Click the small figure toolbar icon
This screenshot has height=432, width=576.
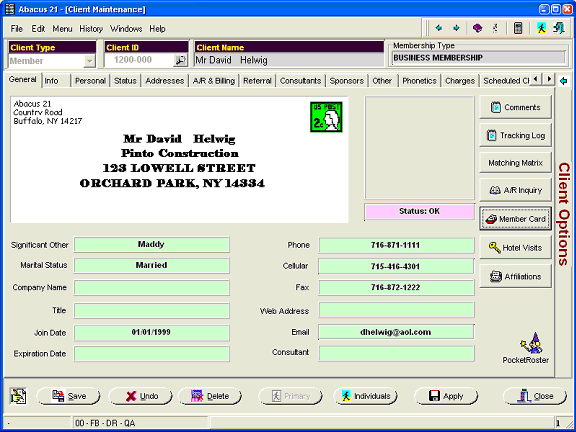pyautogui.click(x=495, y=28)
